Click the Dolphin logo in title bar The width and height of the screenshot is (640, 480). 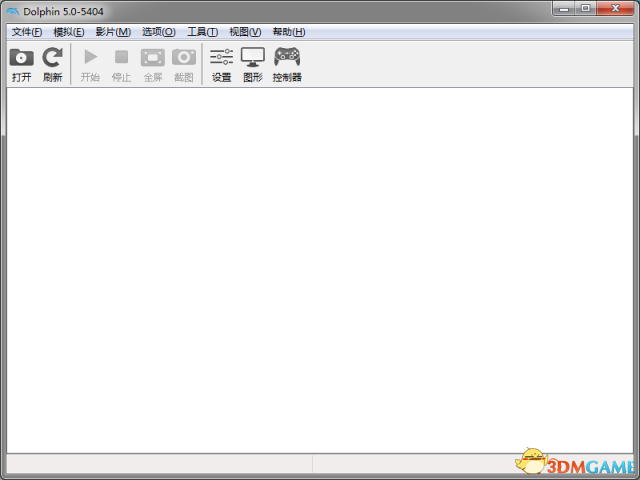pyautogui.click(x=13, y=11)
